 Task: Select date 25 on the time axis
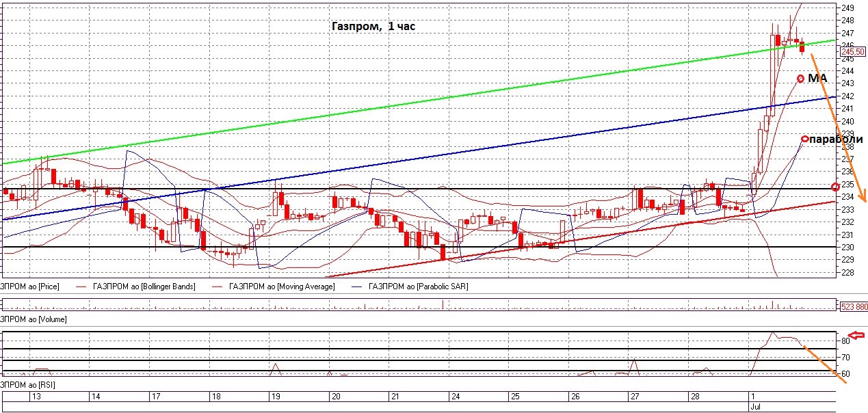pos(514,397)
